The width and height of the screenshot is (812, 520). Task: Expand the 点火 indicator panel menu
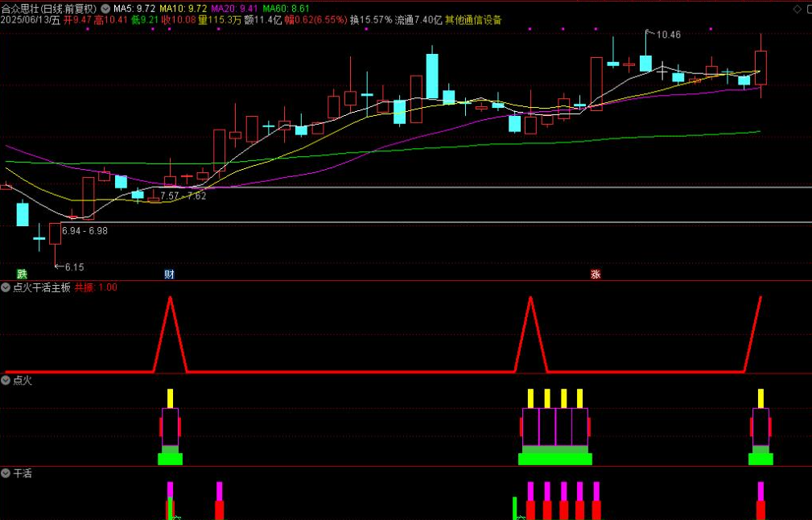6,380
